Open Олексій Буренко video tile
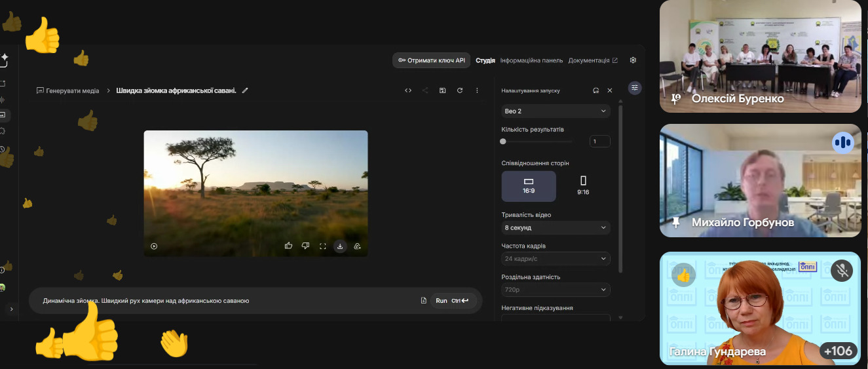The width and height of the screenshot is (868, 369). point(760,56)
